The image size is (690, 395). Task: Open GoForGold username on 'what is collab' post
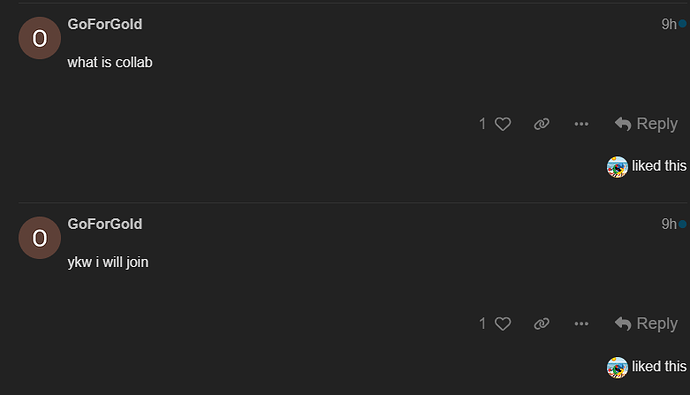(105, 24)
